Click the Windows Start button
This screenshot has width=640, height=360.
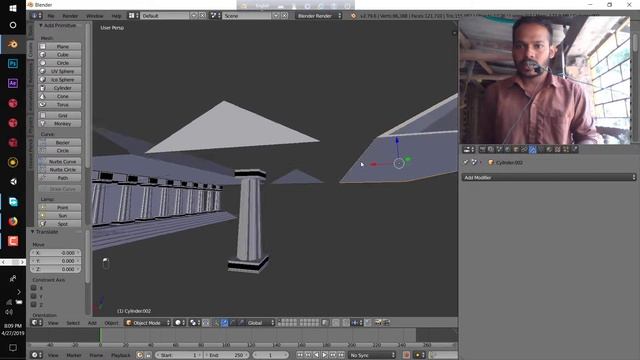point(13,8)
